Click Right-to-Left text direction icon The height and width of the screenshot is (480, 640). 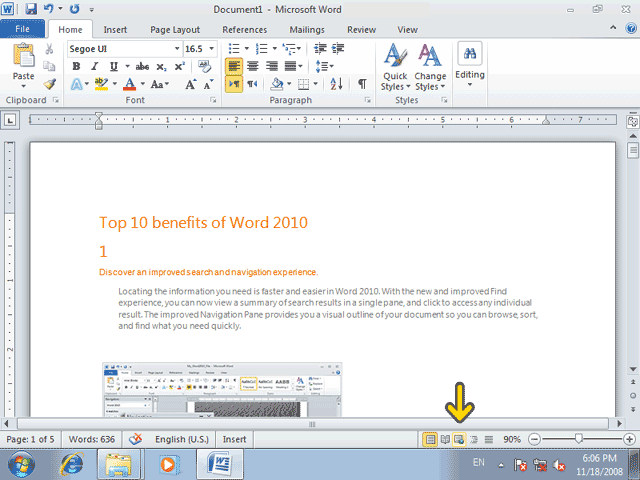(252, 84)
